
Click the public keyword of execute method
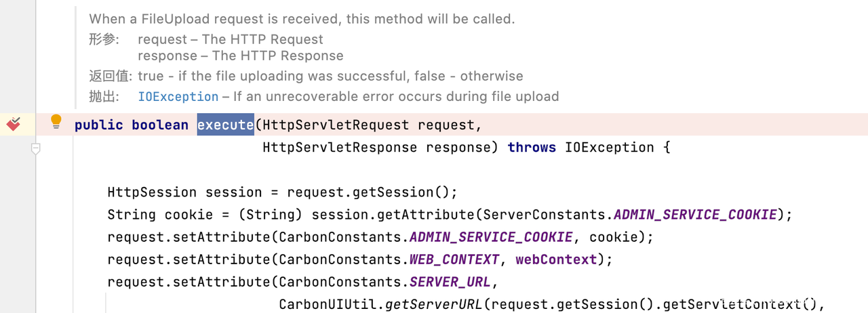(x=99, y=125)
